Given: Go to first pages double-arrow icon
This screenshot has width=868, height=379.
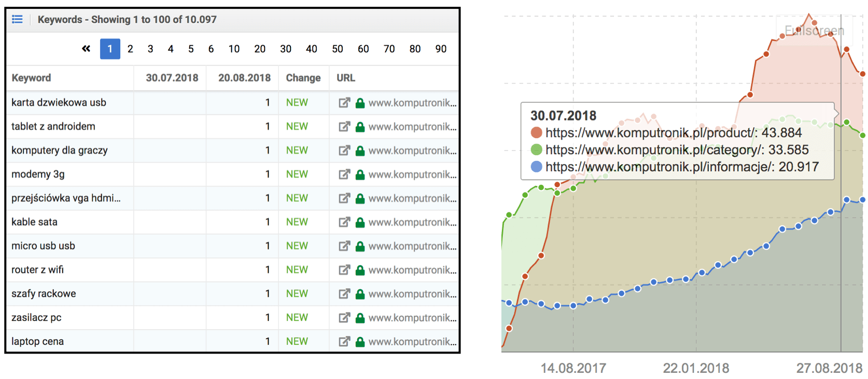Looking at the screenshot, I should tap(86, 49).
